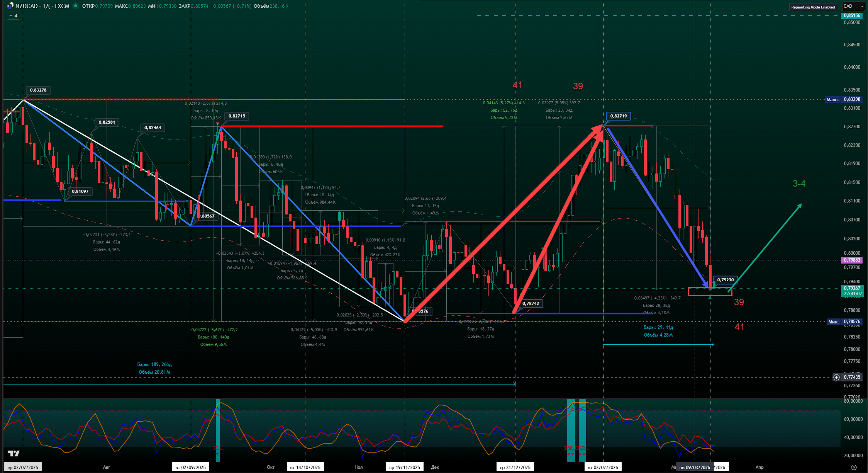The width and height of the screenshot is (868, 473).
Task: Expand the collapsed indicators legend showing 4
Action: [13, 15]
